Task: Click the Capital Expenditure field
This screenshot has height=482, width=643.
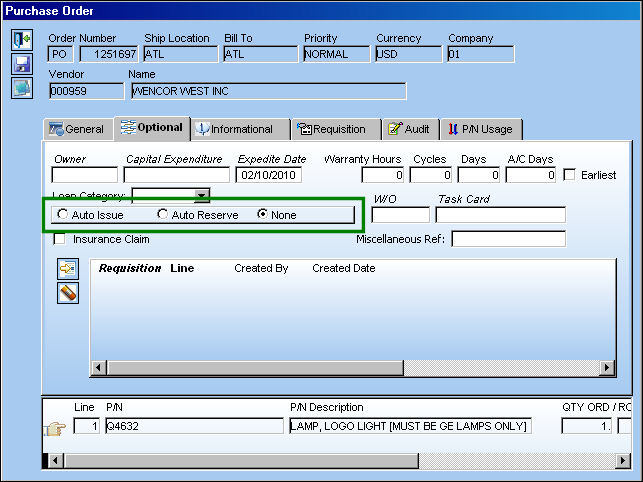Action: [x=177, y=175]
